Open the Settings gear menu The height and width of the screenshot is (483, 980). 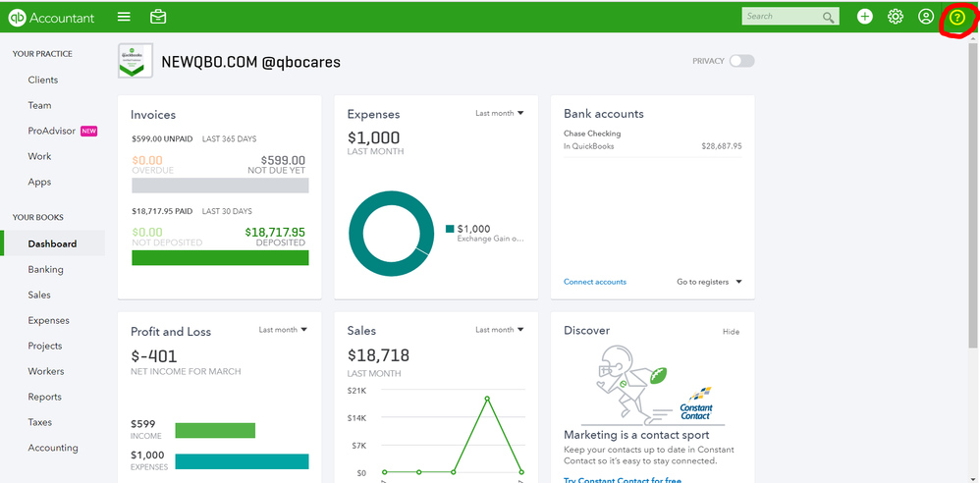tap(895, 17)
